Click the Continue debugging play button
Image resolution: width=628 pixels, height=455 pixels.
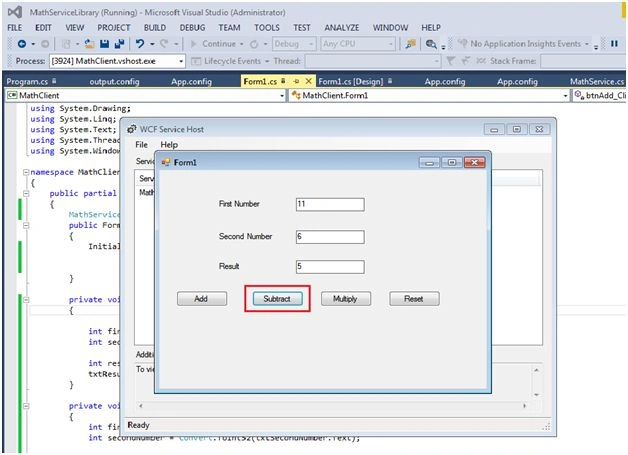coord(193,44)
